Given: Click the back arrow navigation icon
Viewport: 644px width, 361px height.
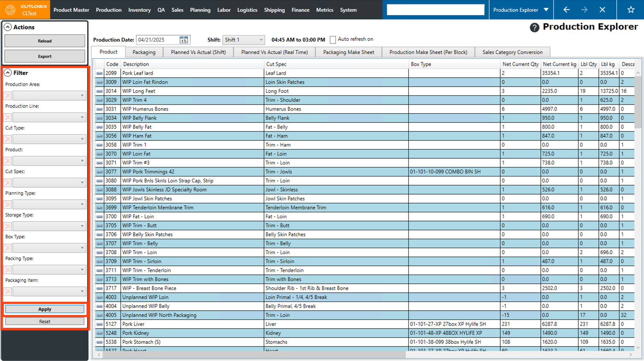Looking at the screenshot, I should 566,10.
